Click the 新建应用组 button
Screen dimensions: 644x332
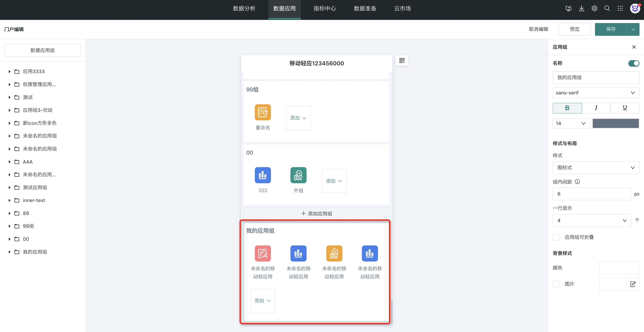(x=43, y=51)
